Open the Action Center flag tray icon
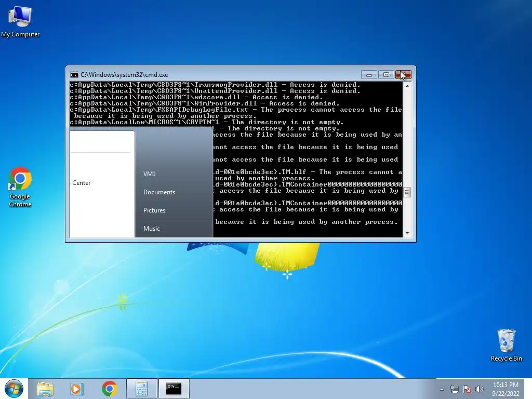 [467, 389]
